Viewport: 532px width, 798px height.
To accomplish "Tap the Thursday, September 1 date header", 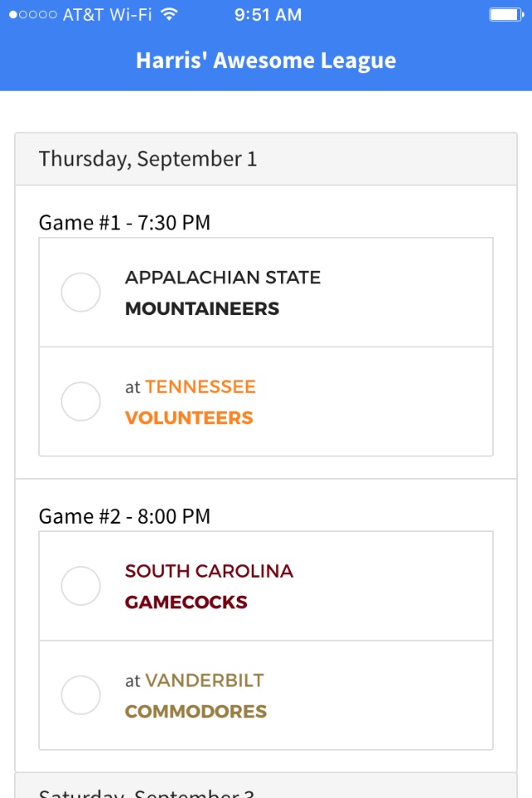I will (x=148, y=159).
